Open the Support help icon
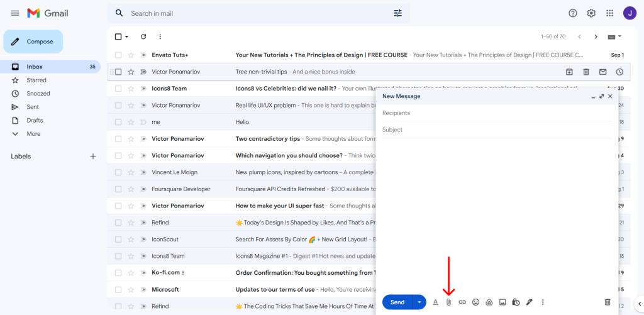Viewport: 644px width, 315px height. point(572,13)
